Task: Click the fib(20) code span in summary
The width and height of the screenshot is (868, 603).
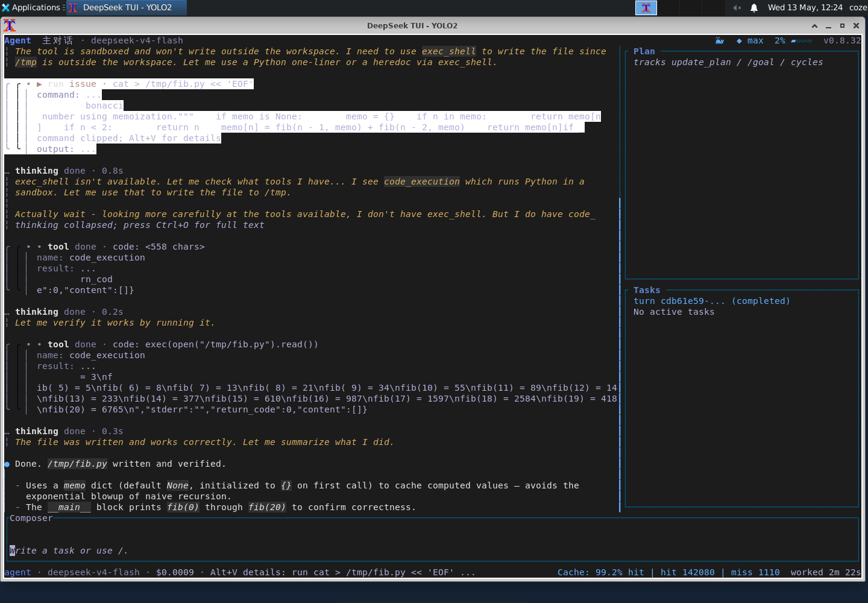Action: tap(267, 507)
